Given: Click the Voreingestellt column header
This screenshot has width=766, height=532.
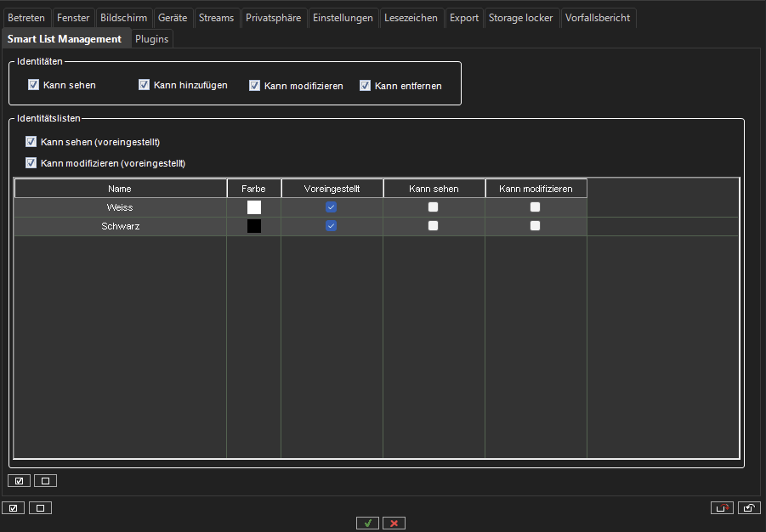Looking at the screenshot, I should coord(332,189).
